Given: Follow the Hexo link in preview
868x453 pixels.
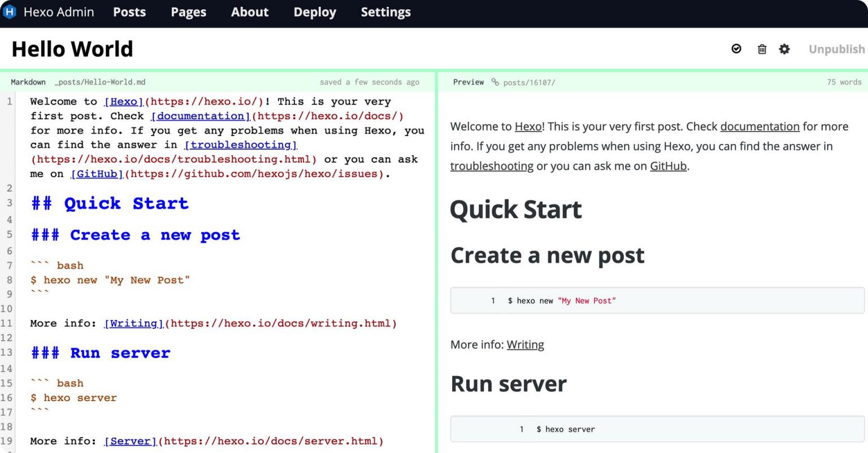Looking at the screenshot, I should tap(528, 127).
